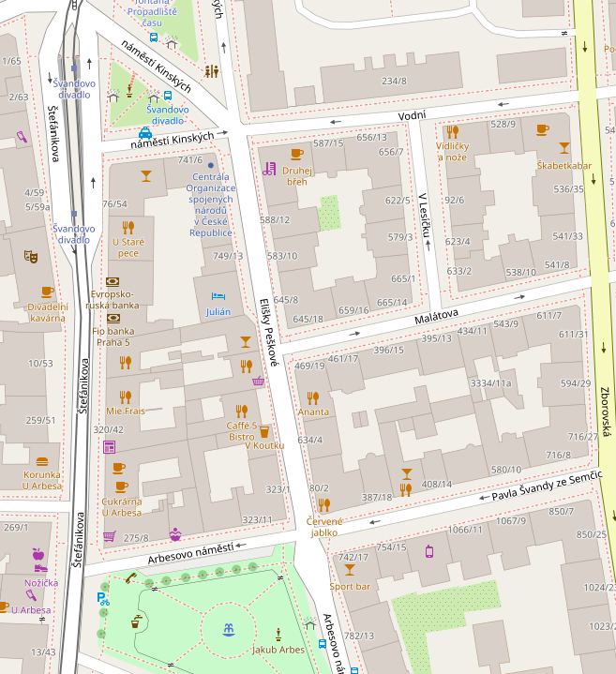This screenshot has width=616, height=674.
Task: Click the Sport bar cocktail icon
Action: (350, 570)
